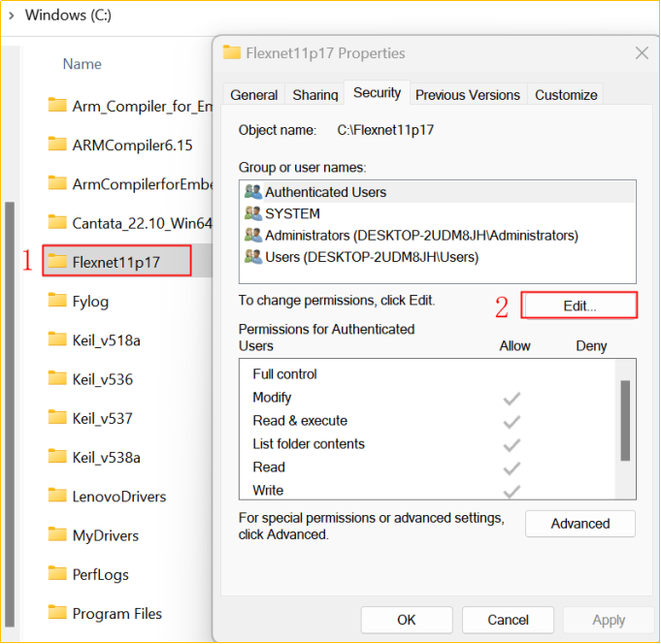661x644 pixels.
Task: Open the Previous Versions tab
Action: (468, 94)
